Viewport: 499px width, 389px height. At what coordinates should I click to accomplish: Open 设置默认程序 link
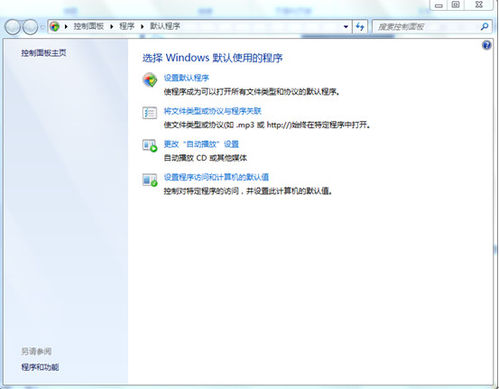point(186,78)
